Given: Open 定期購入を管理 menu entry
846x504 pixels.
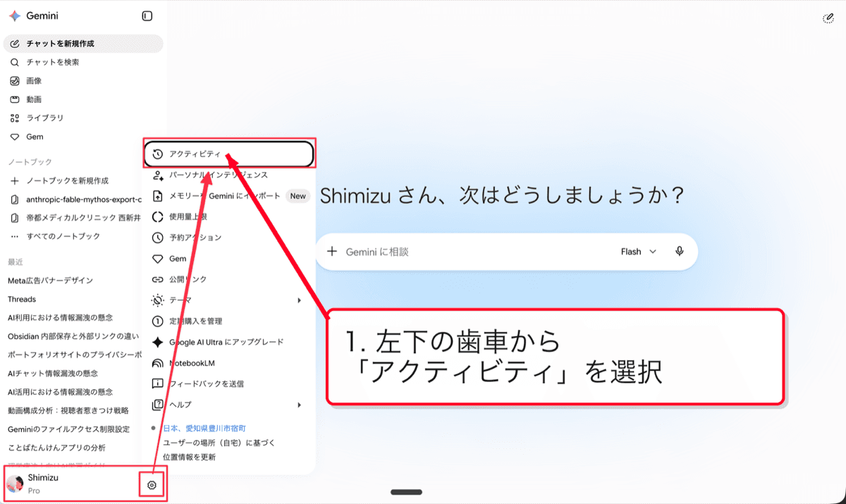Looking at the screenshot, I should 229,321.
